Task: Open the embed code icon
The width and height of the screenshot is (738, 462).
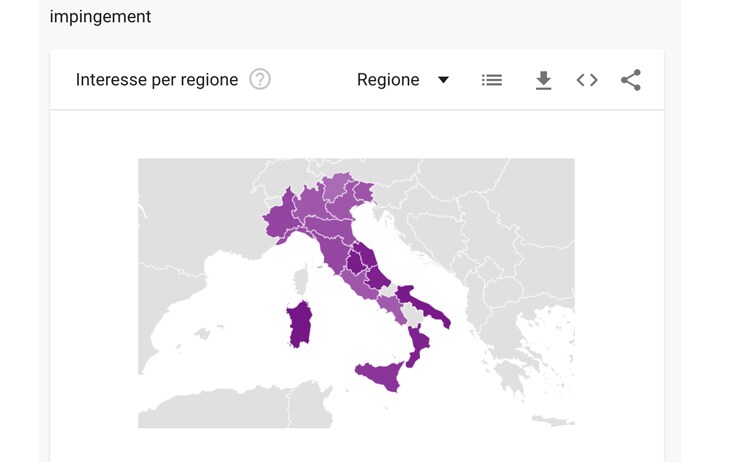Action: [x=587, y=80]
